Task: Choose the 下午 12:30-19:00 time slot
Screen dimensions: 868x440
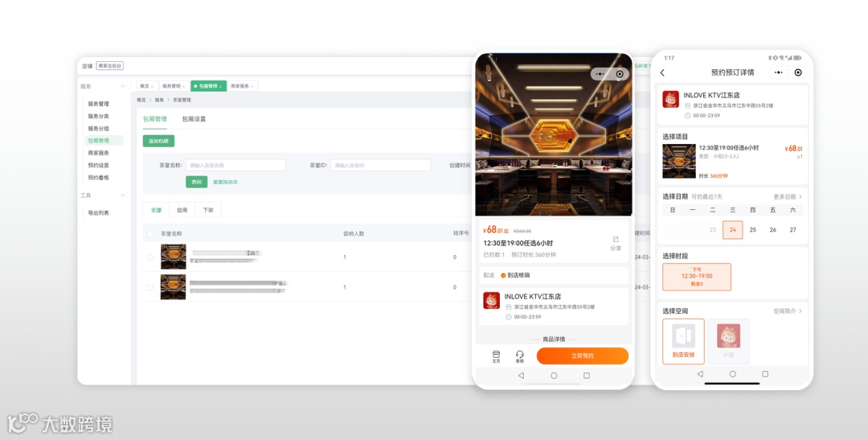Action: pyautogui.click(x=696, y=277)
